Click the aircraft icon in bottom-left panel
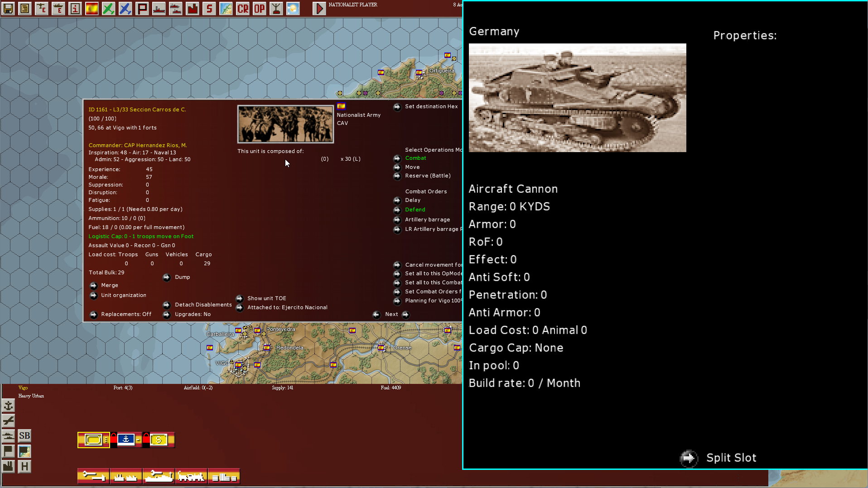This screenshot has width=868, height=488. coord(9,421)
